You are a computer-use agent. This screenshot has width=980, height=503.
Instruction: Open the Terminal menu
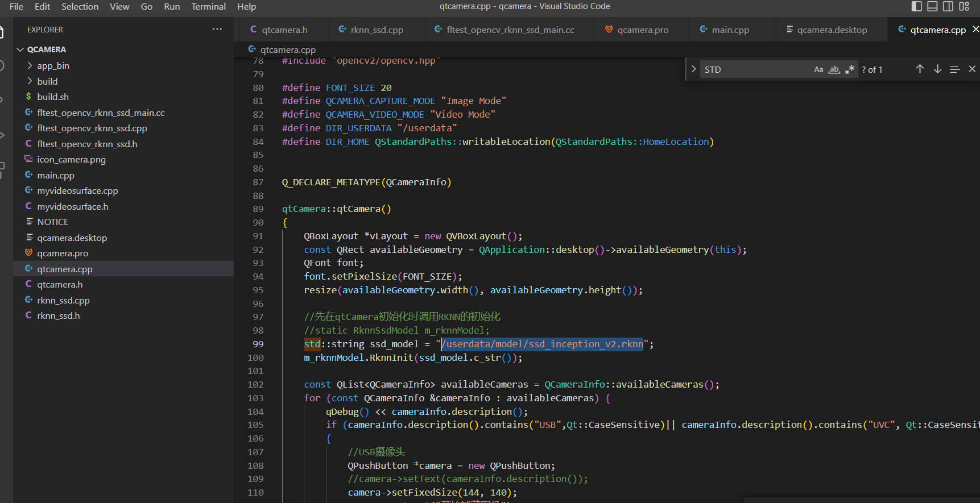[208, 6]
